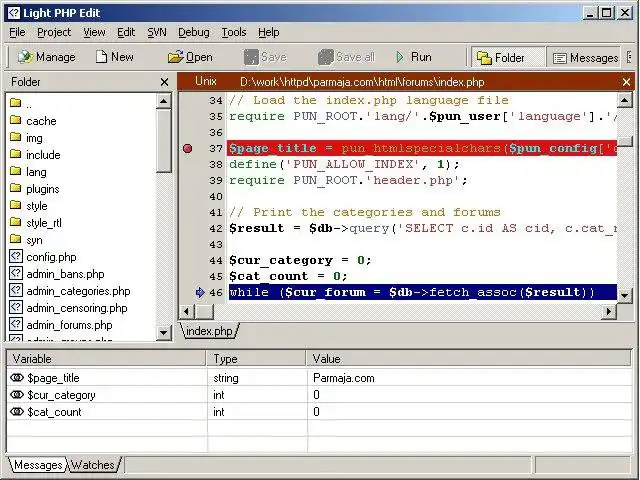Screen dimensions: 640x480
Task: Open the Help menu
Action: coord(269,32)
